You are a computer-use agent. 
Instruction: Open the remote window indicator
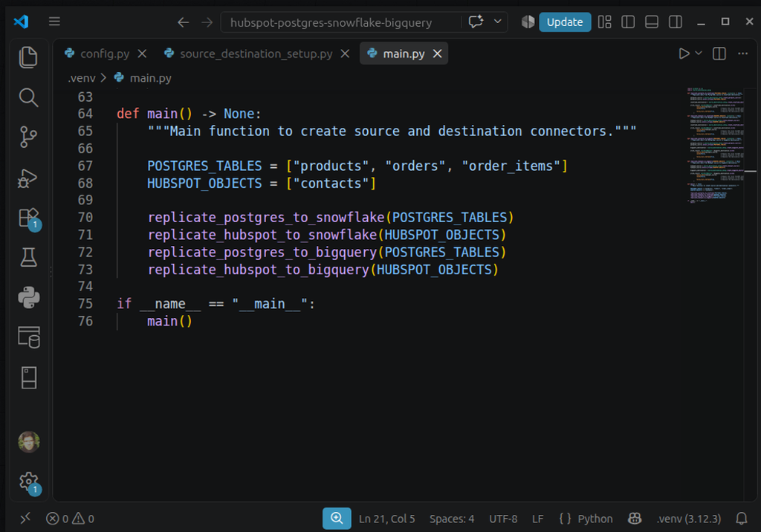(x=25, y=519)
